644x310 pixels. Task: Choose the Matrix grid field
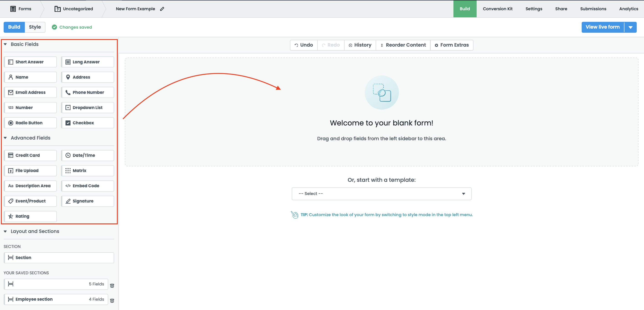click(87, 170)
